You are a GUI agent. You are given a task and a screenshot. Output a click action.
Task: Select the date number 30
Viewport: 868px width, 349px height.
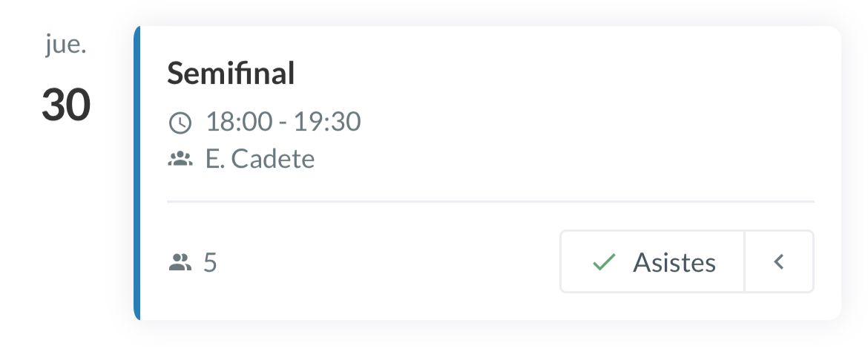66,105
